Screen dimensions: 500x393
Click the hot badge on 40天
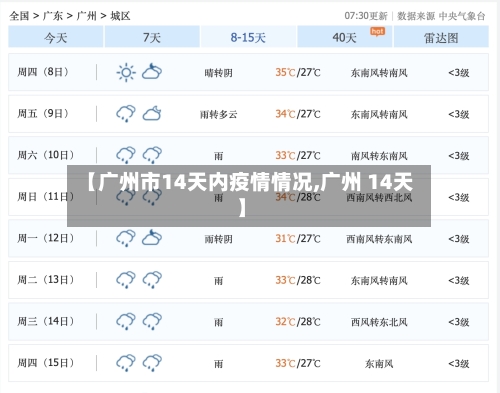pos(377,32)
